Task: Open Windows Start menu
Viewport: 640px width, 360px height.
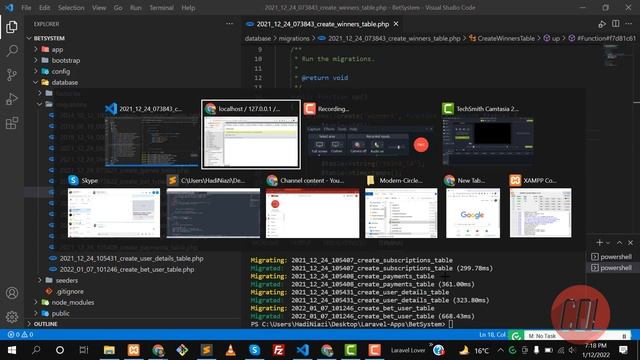Action: [12, 350]
